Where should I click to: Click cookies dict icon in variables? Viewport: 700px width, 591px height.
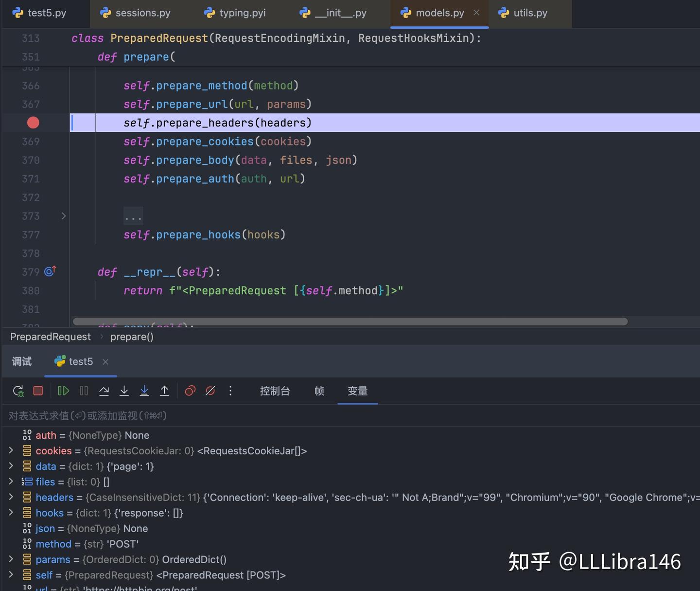click(27, 451)
